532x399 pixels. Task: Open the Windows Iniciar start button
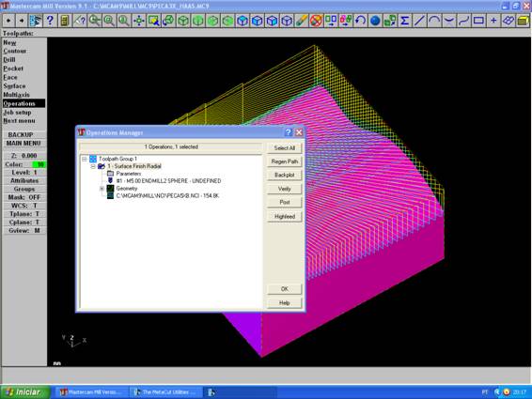point(25,392)
